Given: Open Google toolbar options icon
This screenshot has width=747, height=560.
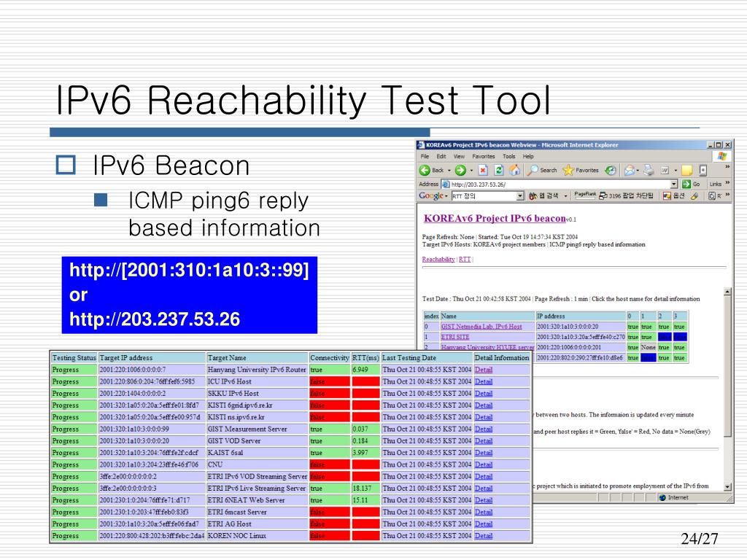Looking at the screenshot, I should tap(667, 195).
